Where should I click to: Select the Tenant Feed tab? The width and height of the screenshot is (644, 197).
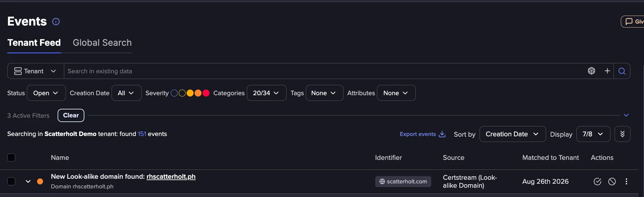coord(34,43)
